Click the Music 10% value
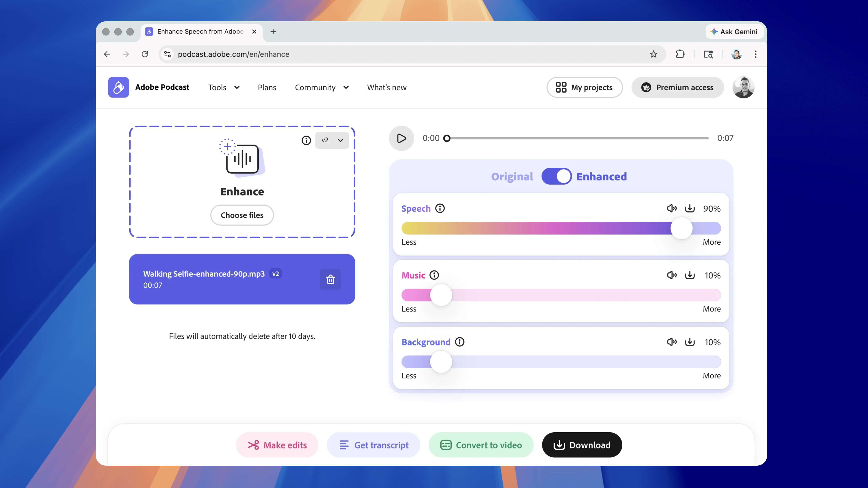 (712, 275)
